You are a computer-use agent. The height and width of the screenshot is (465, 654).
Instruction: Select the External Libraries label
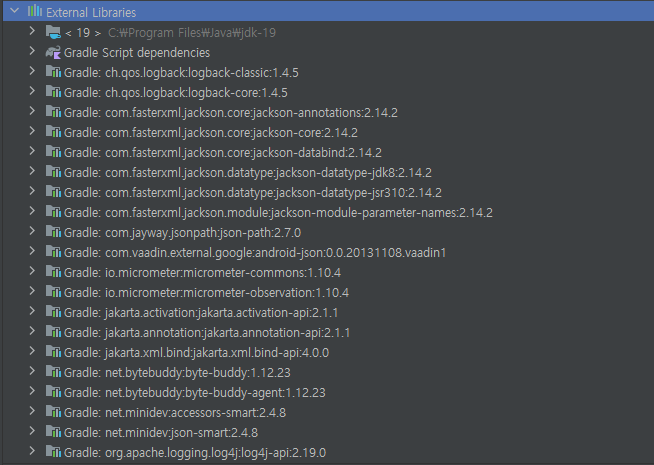click(91, 13)
